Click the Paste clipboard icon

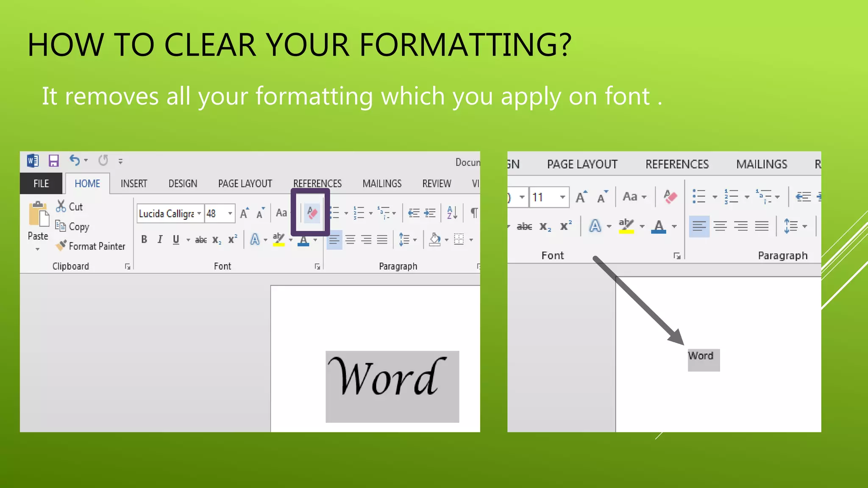pos(38,214)
